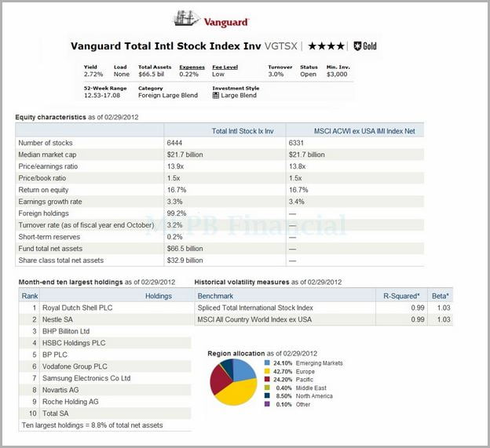Select the Royal Dutch Shell PLC holding
Image resolution: width=490 pixels, height=448 pixels.
click(x=77, y=308)
